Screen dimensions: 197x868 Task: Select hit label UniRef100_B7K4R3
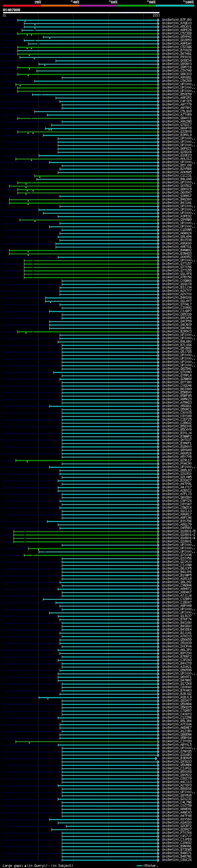[176, 691]
